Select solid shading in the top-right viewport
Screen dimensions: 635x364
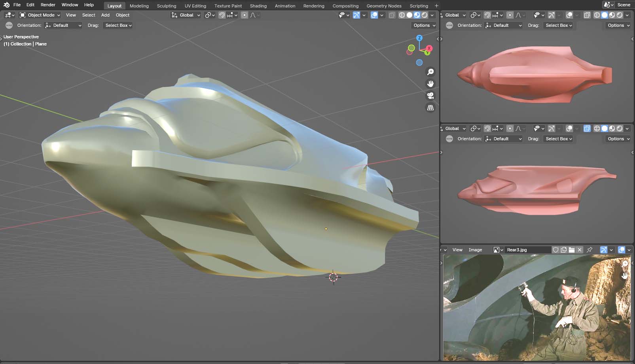coord(605,15)
